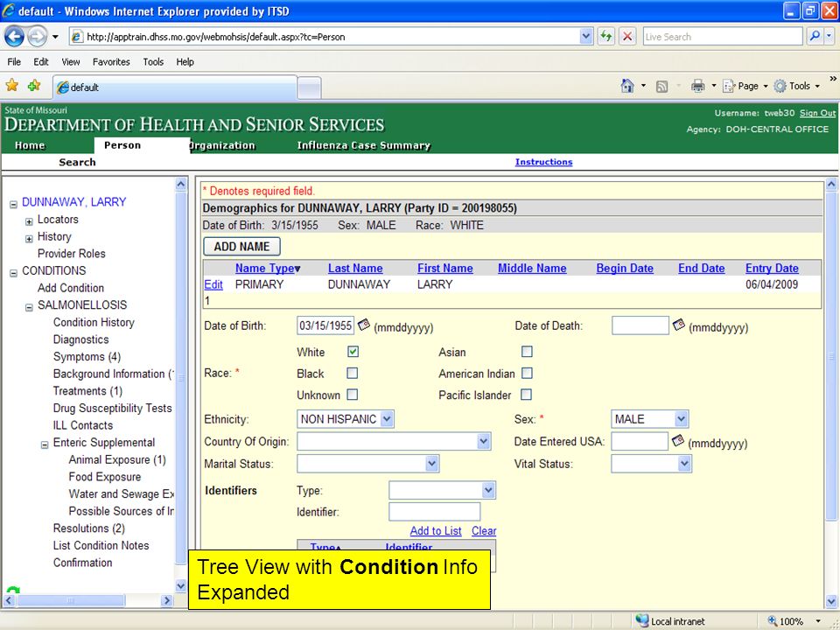This screenshot has width=840, height=630.
Task: Check the Black race checkbox
Action: coord(352,373)
